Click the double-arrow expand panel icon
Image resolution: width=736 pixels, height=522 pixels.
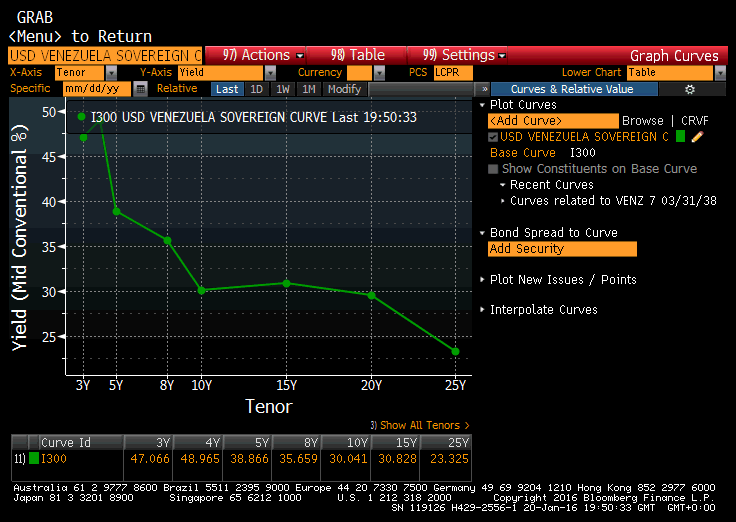click(x=484, y=89)
